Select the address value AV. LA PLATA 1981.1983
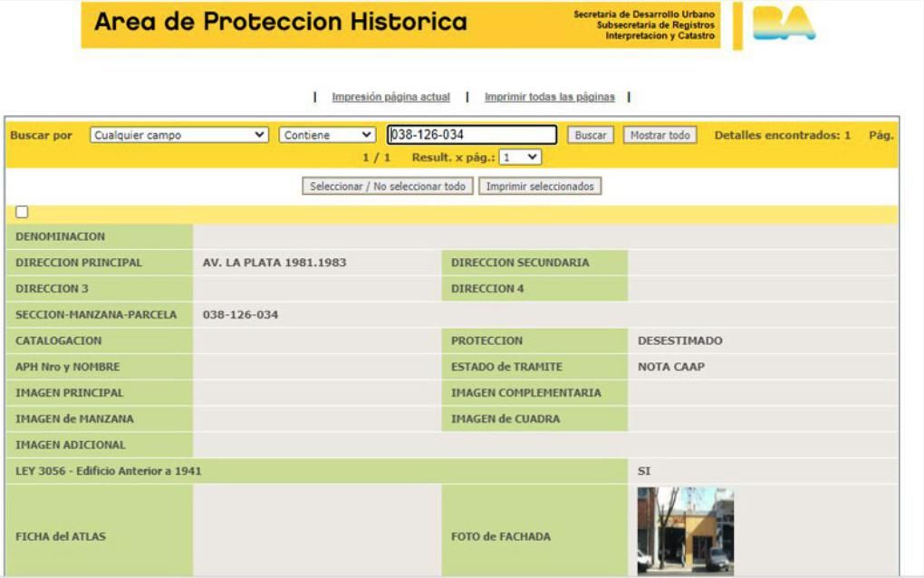 tap(274, 263)
